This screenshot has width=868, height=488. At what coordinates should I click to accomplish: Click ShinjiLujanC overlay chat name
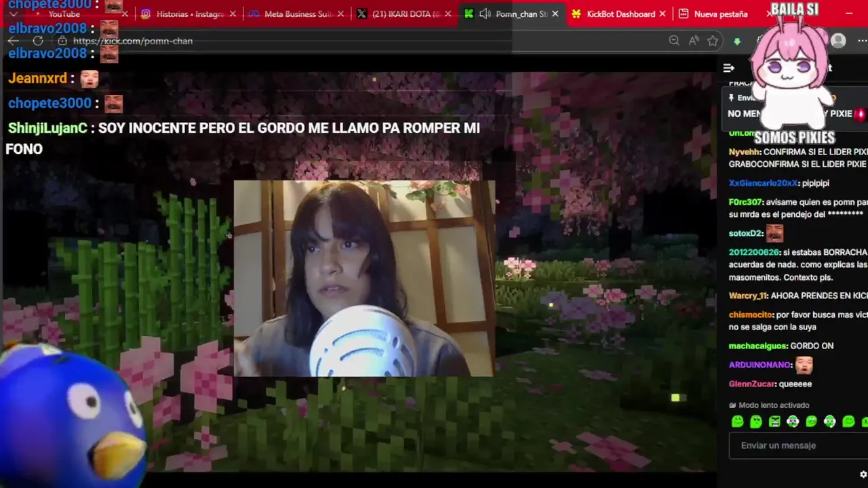click(47, 128)
